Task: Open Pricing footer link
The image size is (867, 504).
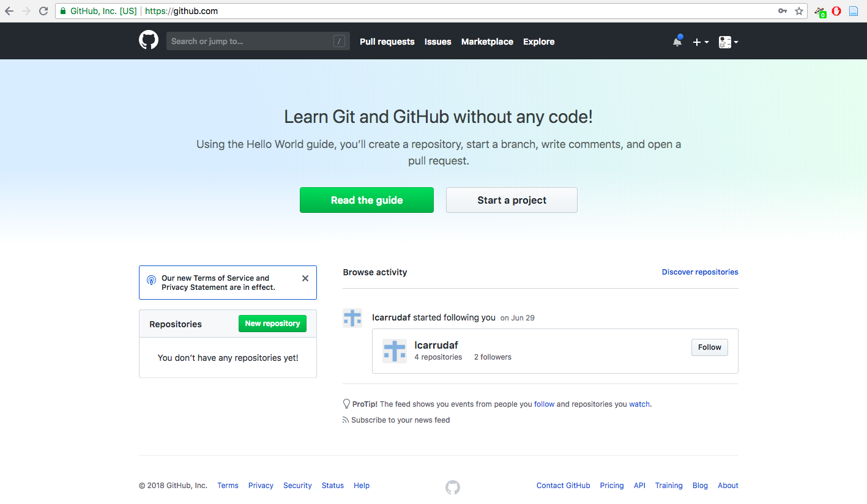Action: point(612,486)
